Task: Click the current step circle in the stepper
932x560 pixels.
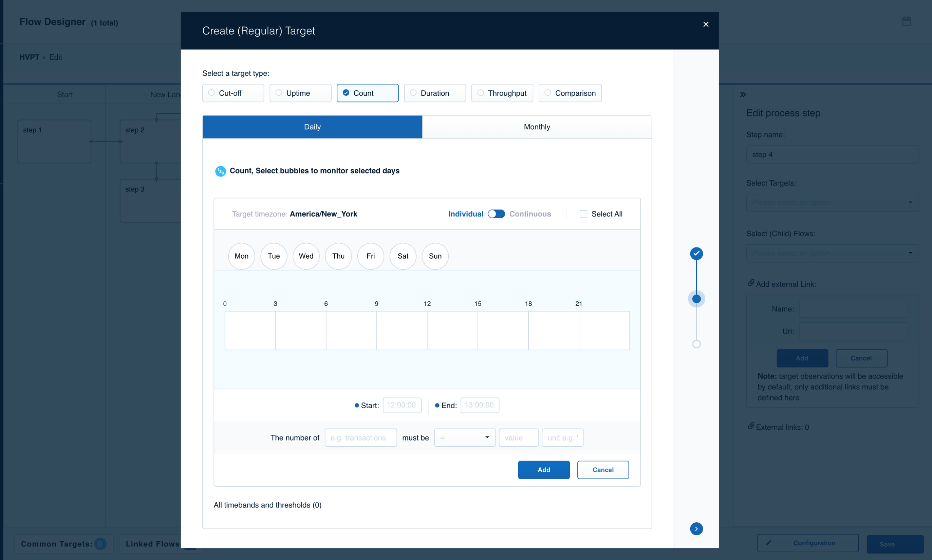Action: pyautogui.click(x=696, y=299)
